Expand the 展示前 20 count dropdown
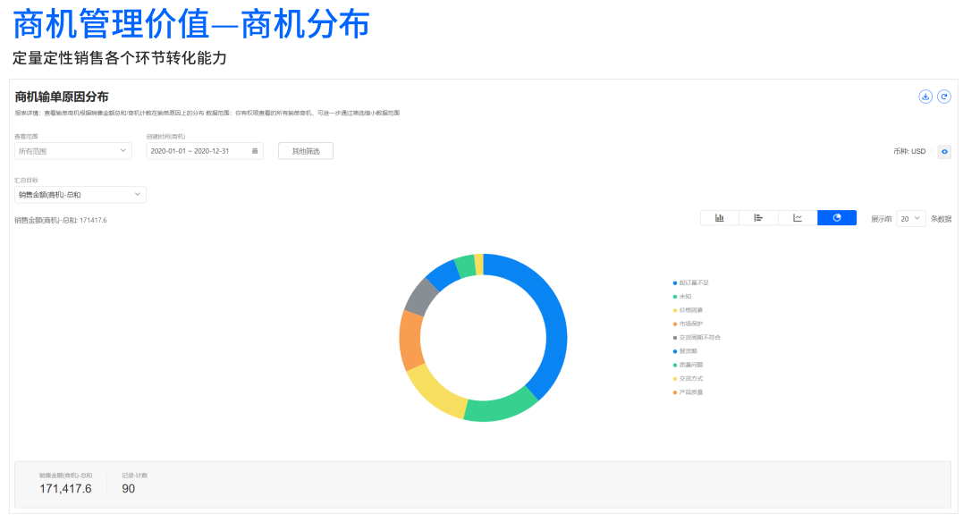Viewport: 980px width, 522px height. click(910, 218)
